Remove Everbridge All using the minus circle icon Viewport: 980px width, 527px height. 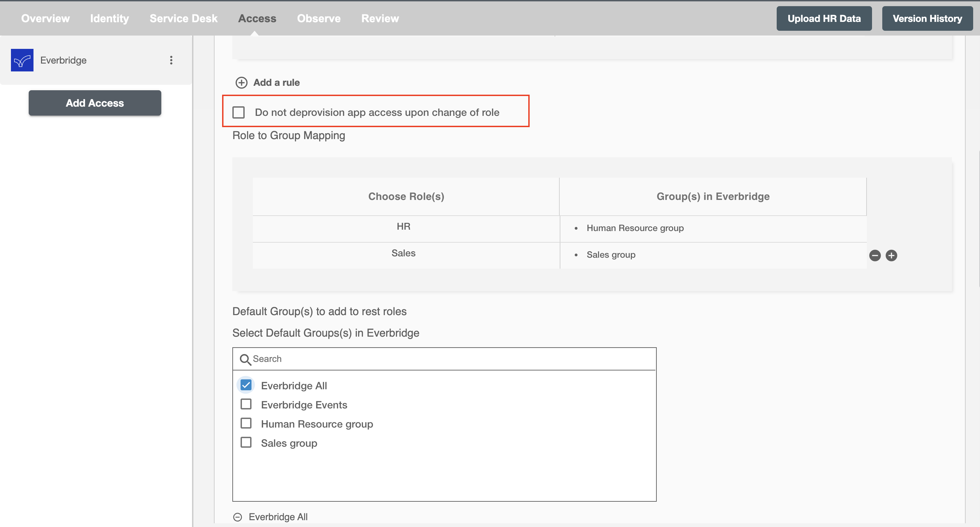pos(237,517)
